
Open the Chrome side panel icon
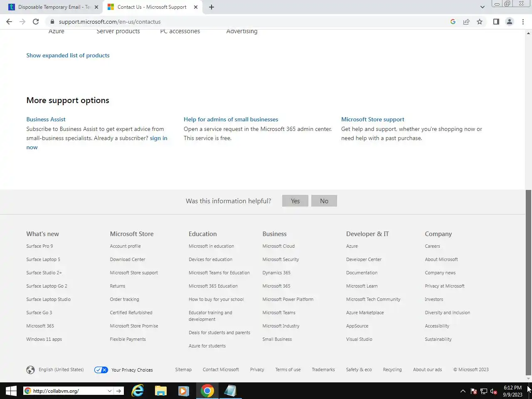[x=496, y=22]
